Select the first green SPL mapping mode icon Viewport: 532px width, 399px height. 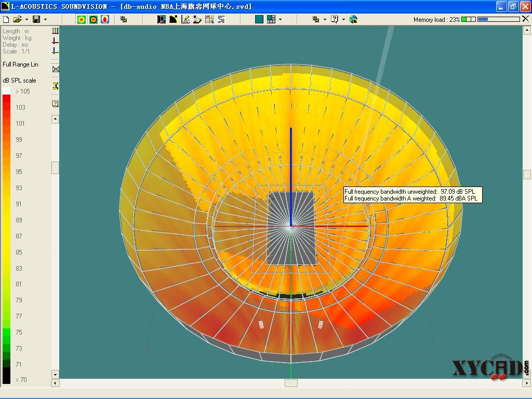pyautogui.click(x=81, y=19)
